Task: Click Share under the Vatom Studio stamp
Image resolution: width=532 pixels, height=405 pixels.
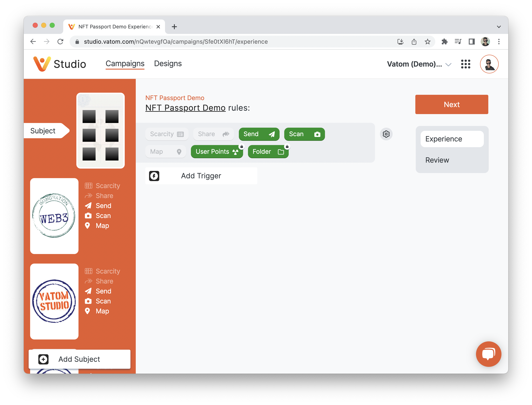Action: point(99,281)
